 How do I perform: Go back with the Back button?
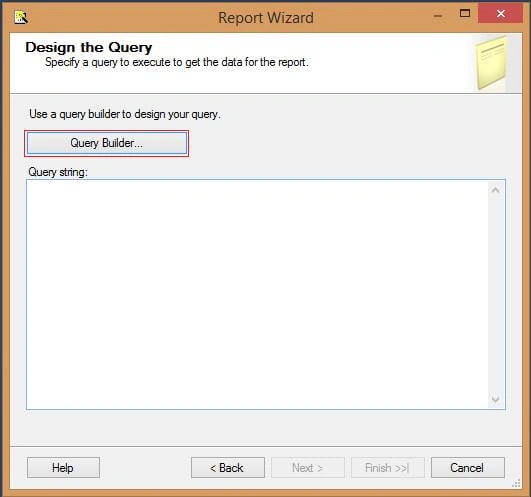click(228, 468)
